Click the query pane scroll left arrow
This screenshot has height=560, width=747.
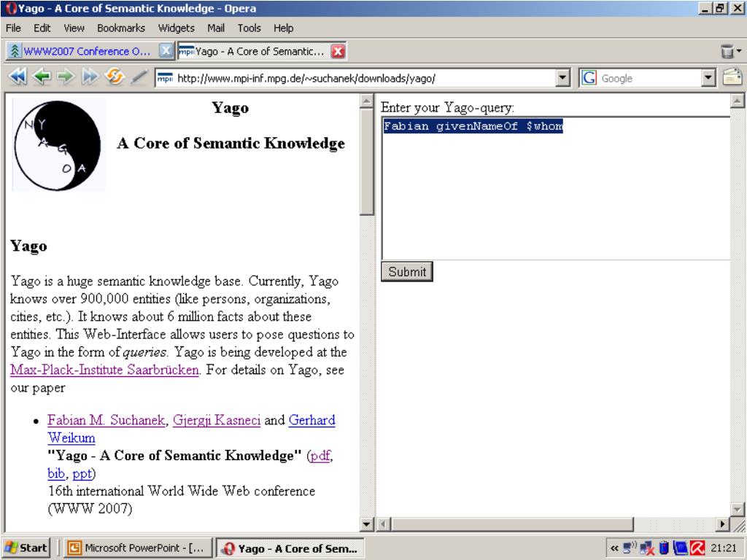pos(383,524)
